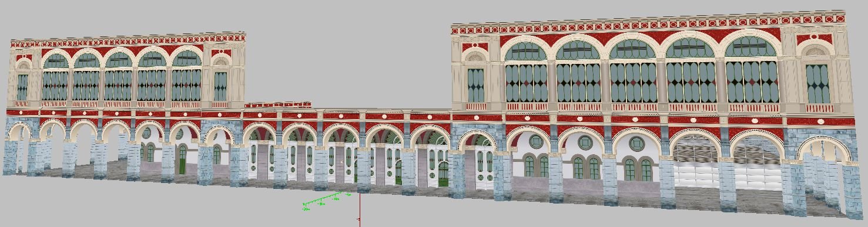Click the center large arched window of left wing

[119, 76]
